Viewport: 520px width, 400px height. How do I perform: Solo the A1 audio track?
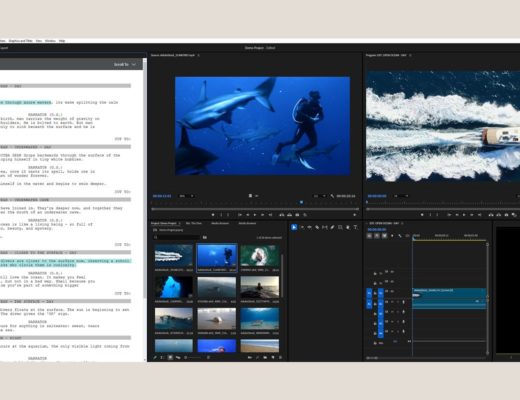click(x=397, y=302)
